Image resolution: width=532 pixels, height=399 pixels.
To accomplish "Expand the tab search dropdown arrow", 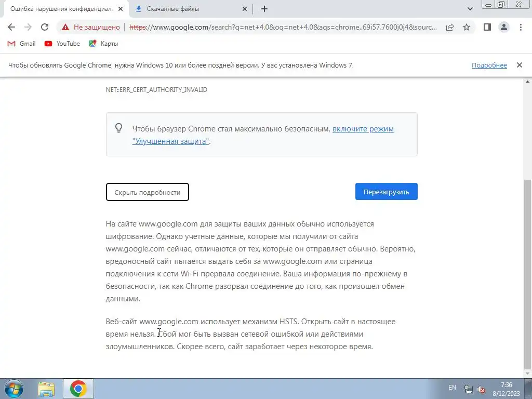I will [x=470, y=9].
